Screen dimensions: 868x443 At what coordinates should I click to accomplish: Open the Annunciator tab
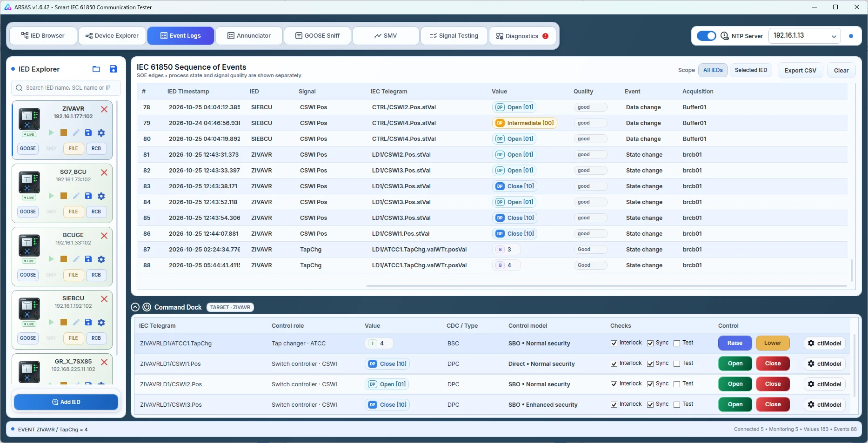coord(249,36)
